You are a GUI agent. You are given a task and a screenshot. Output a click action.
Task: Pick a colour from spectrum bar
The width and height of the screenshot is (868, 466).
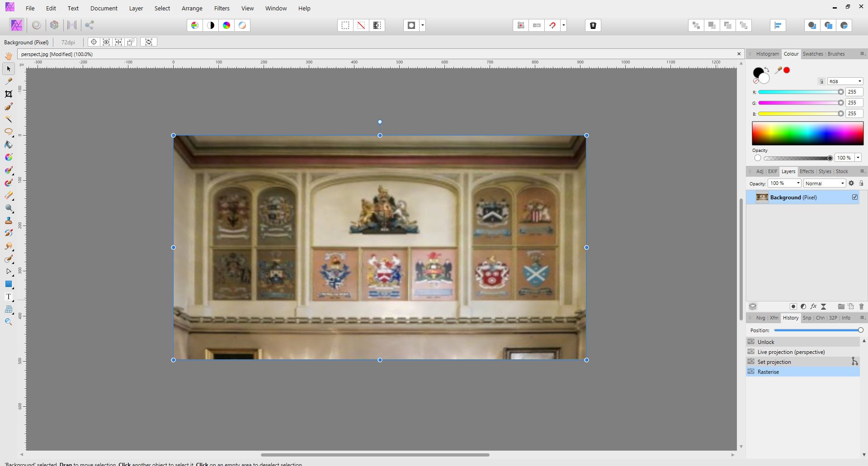(x=807, y=133)
